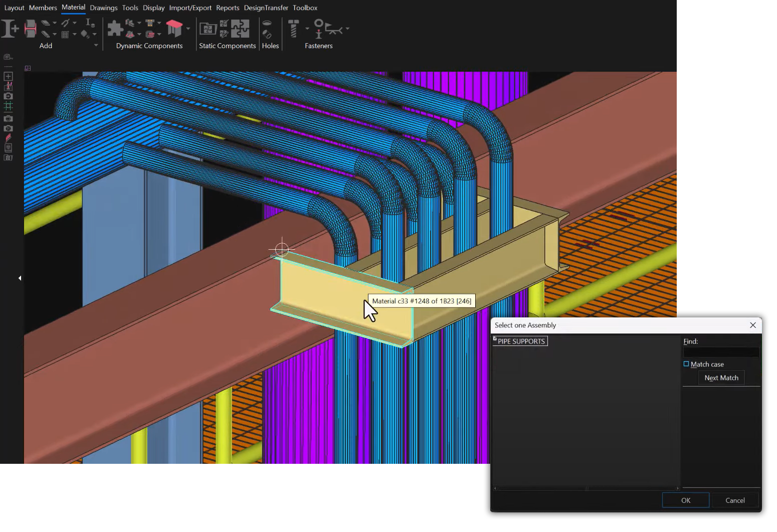Activate the green grid tool in sidebar

(8, 106)
